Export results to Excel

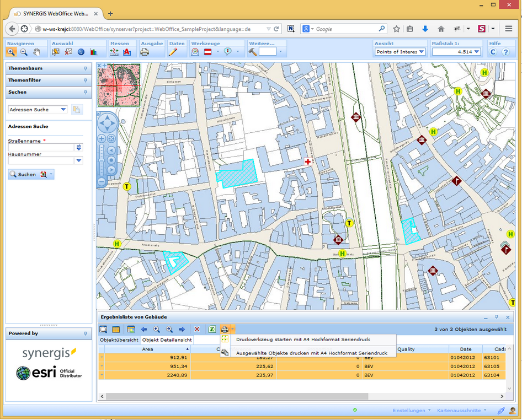point(211,329)
